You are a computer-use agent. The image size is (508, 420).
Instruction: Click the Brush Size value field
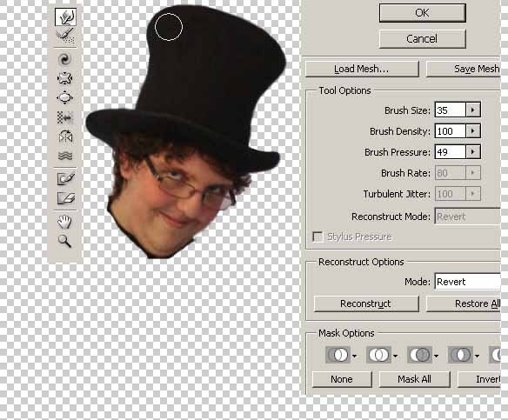point(451,110)
